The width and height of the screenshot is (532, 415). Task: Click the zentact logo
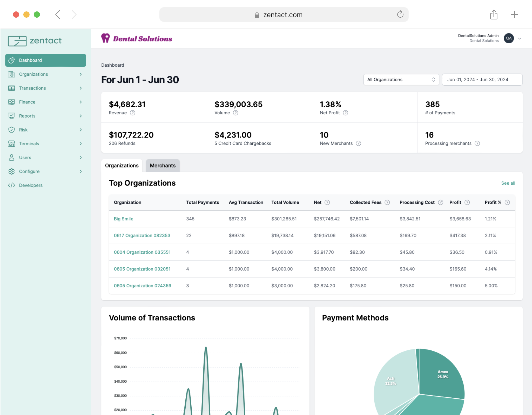[35, 41]
